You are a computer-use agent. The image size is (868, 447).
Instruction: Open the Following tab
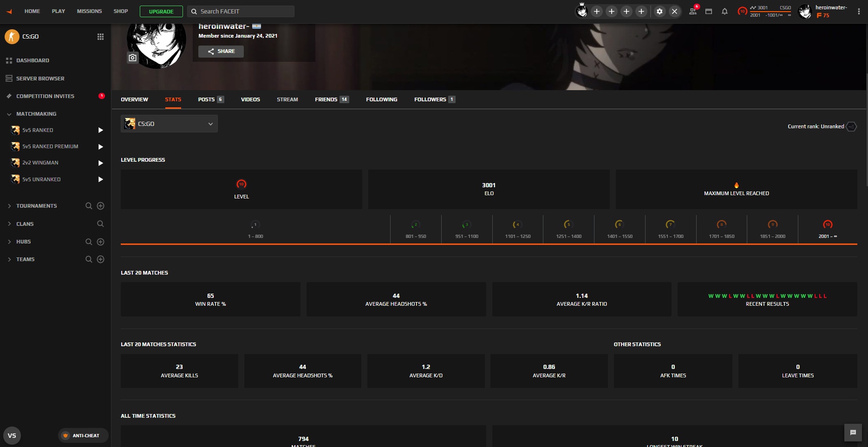pos(381,99)
